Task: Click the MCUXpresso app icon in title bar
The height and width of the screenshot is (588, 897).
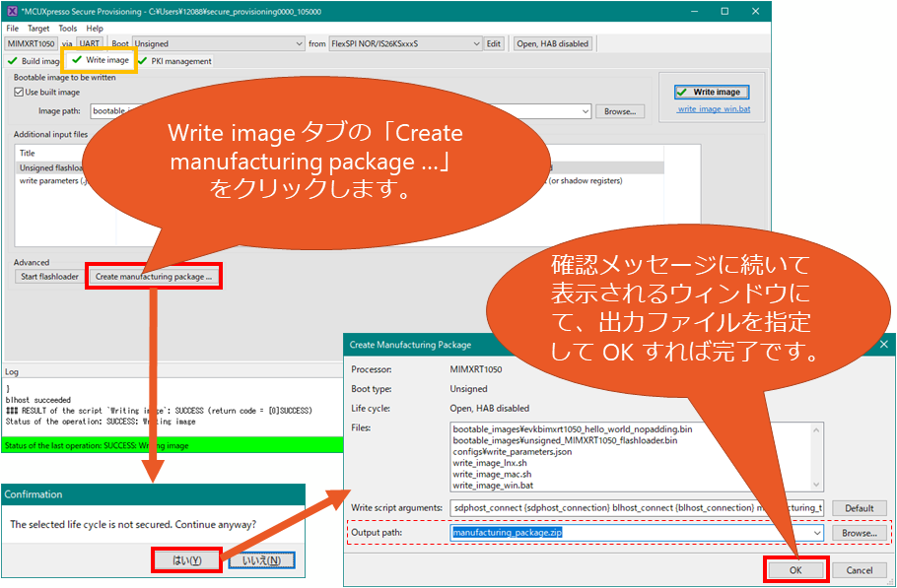Action: (x=11, y=12)
